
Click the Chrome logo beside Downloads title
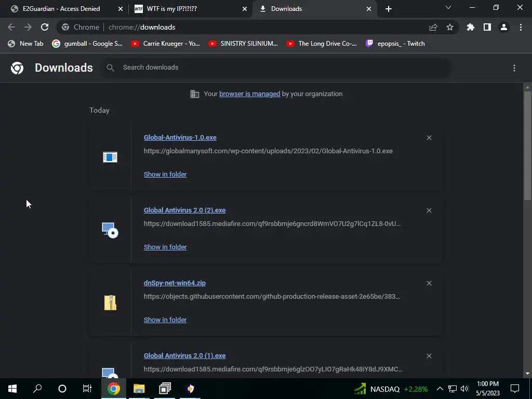point(17,68)
